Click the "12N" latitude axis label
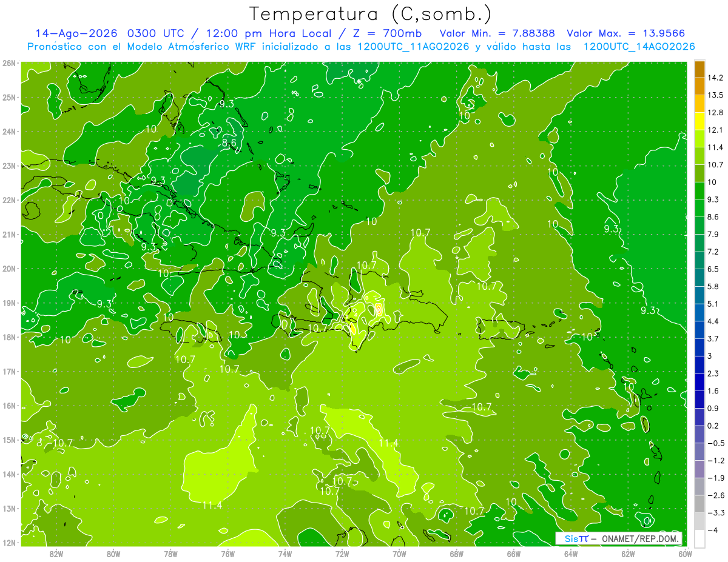 9,543
